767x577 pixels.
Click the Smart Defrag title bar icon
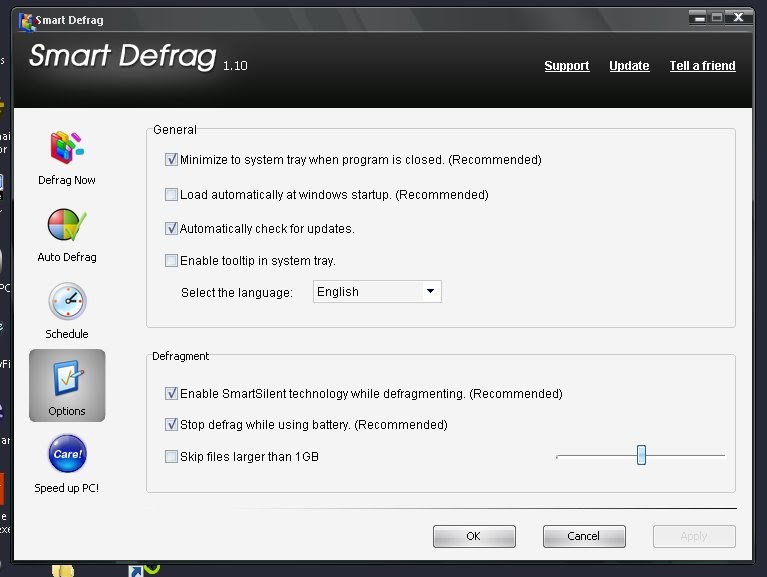tap(25, 21)
